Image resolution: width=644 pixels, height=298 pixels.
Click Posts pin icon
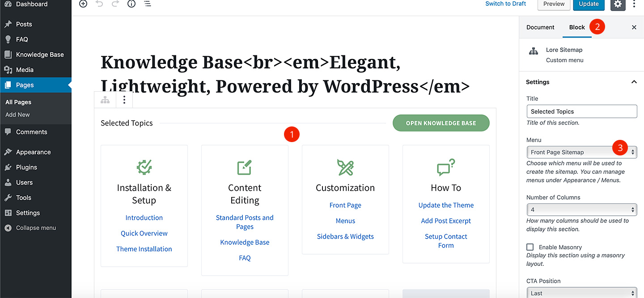[8, 24]
